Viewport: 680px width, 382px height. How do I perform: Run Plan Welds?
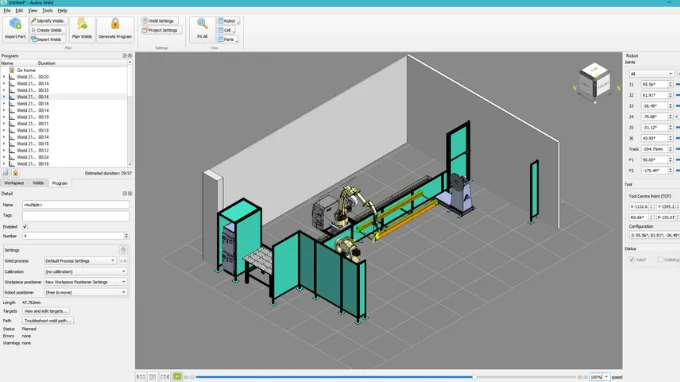(x=82, y=29)
